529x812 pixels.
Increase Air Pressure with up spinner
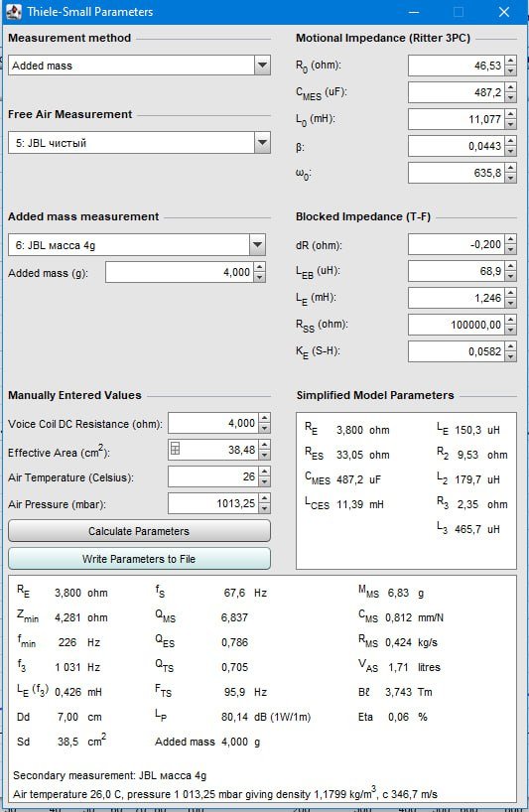[x=264, y=498]
